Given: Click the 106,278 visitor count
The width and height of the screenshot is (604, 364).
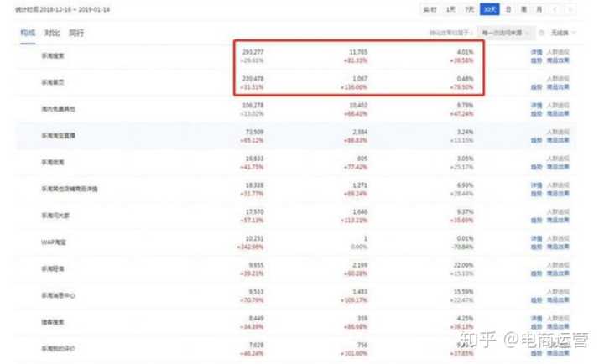Looking at the screenshot, I should [x=253, y=105].
